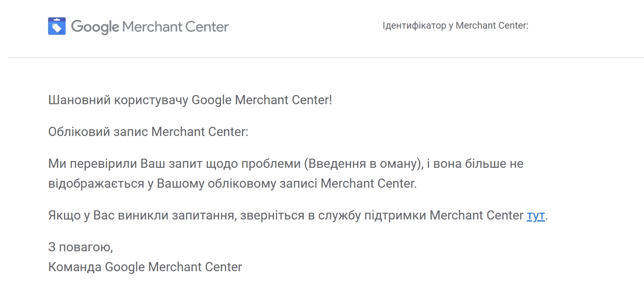This screenshot has width=644, height=305.
Task: Click the line starting with відображається
Action: [232, 184]
